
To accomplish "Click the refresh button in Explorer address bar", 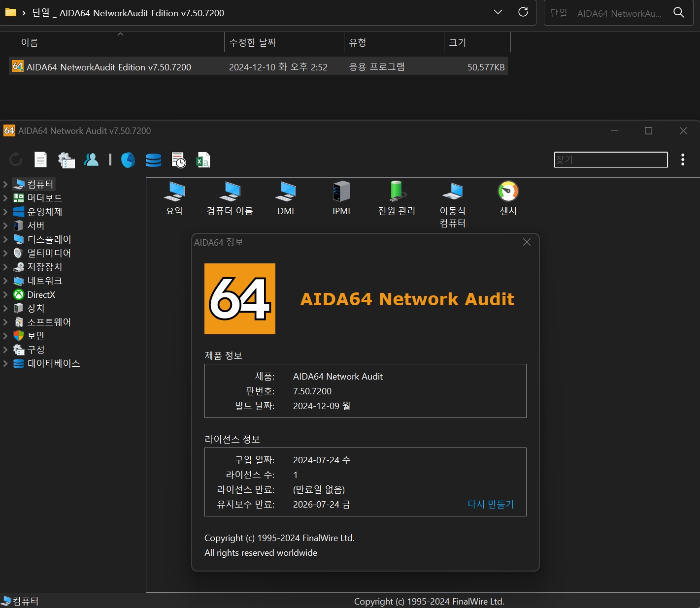I will point(523,12).
